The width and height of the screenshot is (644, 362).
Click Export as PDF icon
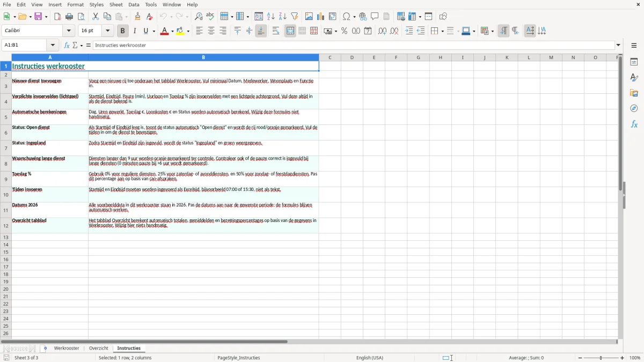tap(57, 17)
